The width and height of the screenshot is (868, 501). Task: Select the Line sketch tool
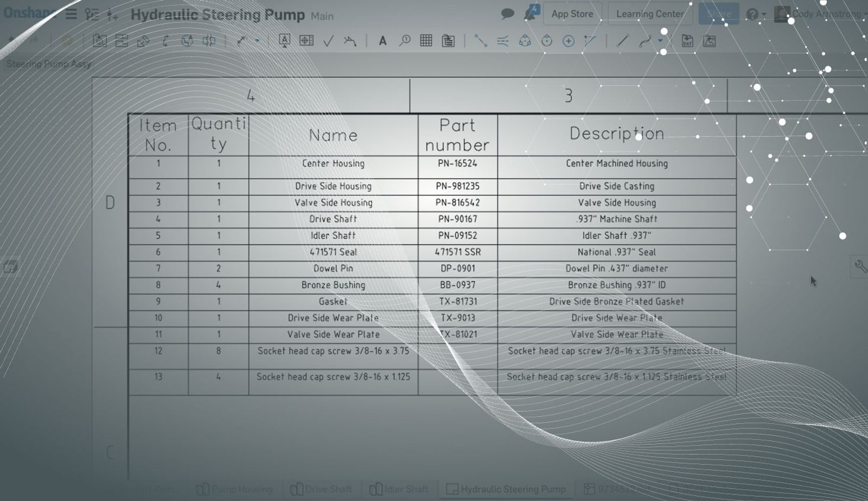622,41
